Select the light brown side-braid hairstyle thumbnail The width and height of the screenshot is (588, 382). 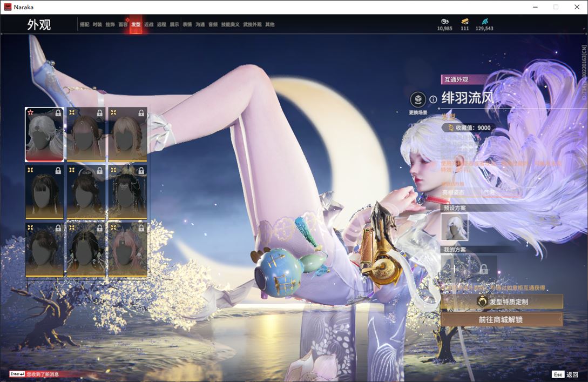[127, 135]
